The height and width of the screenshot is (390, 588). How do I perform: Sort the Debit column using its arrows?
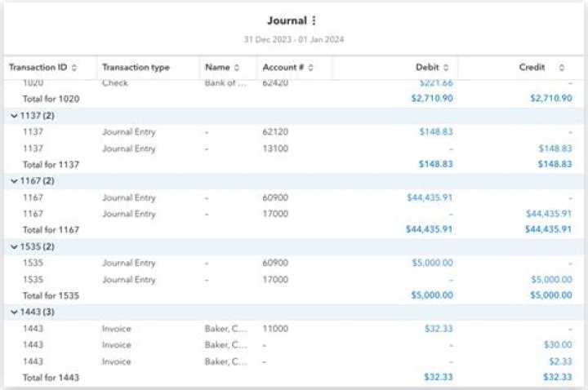[446, 68]
